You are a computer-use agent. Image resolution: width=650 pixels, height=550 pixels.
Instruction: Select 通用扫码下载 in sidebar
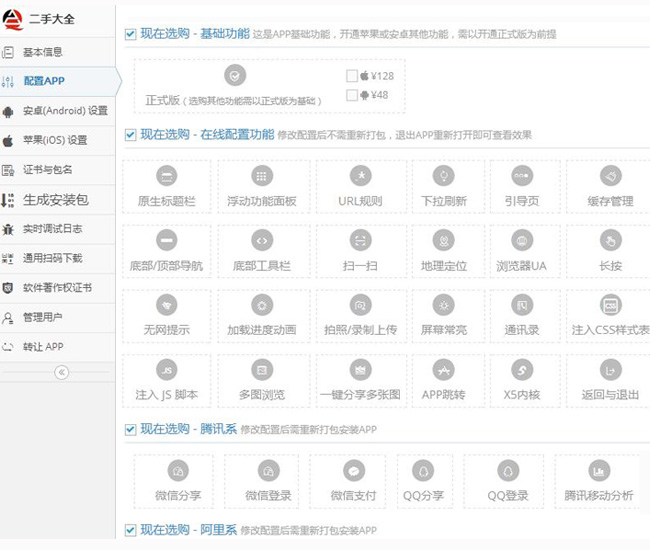coord(58,259)
